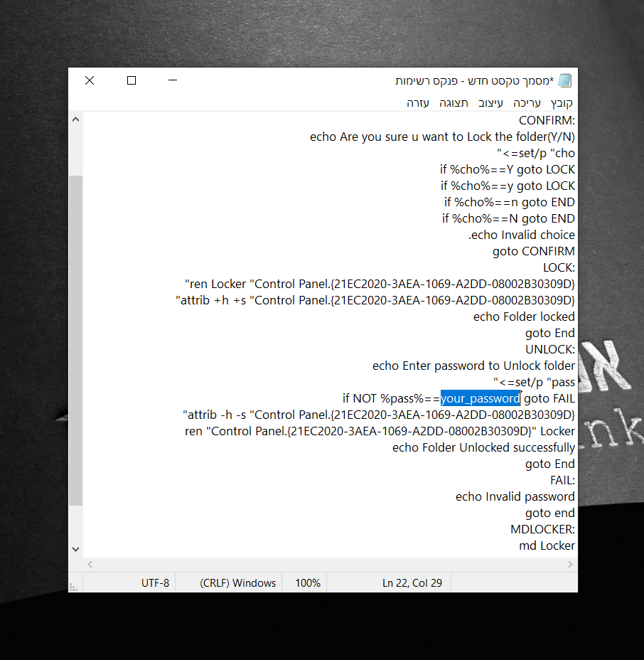This screenshot has height=660, width=644.
Task: Click the Ln 22, Col 29 status entry
Action: tap(412, 583)
